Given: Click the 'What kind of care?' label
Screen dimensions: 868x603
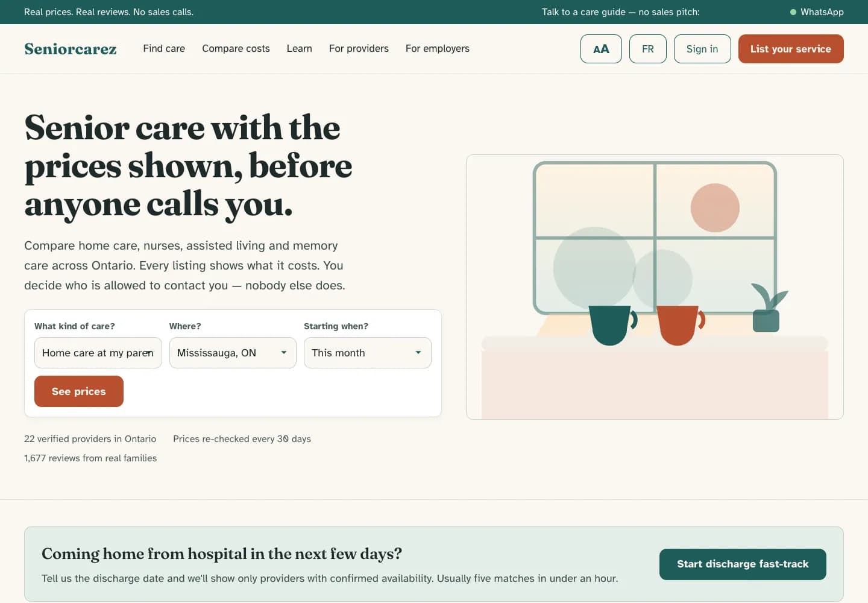Looking at the screenshot, I should tap(75, 326).
